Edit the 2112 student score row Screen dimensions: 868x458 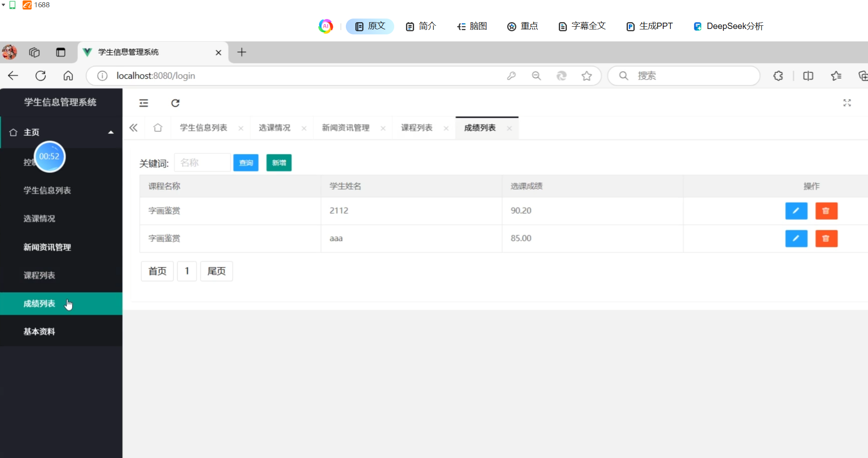(x=796, y=211)
